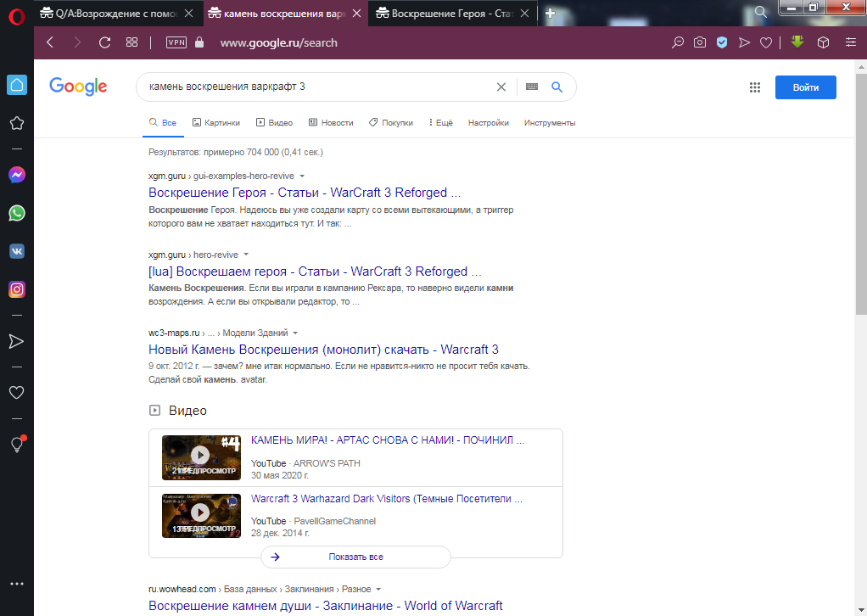Open Speed Dial start page grid
This screenshot has height=616, width=867.
(x=131, y=42)
